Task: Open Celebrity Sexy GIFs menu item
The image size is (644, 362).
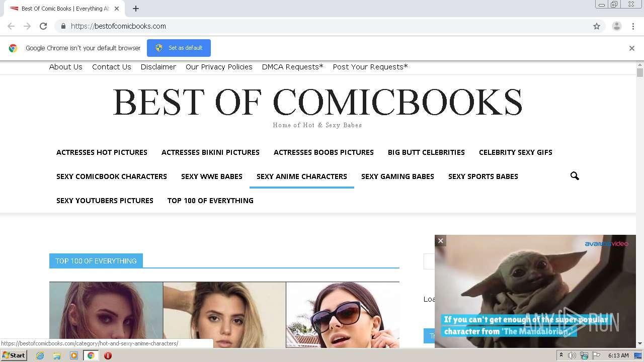Action: point(516,152)
